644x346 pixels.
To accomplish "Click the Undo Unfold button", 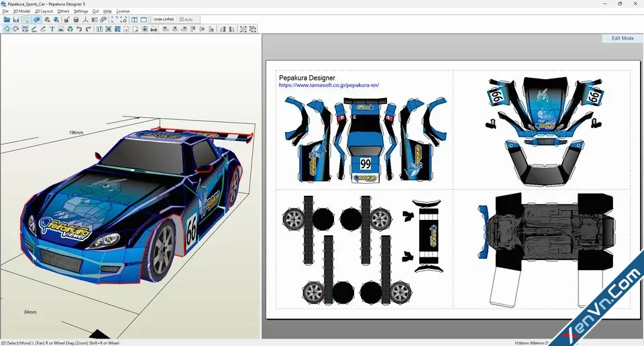I will (x=164, y=19).
